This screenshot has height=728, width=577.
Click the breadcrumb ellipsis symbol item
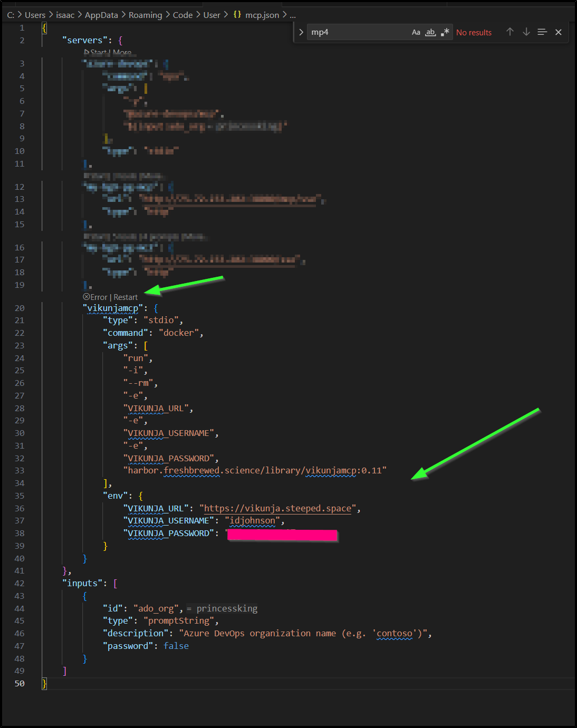coord(293,15)
